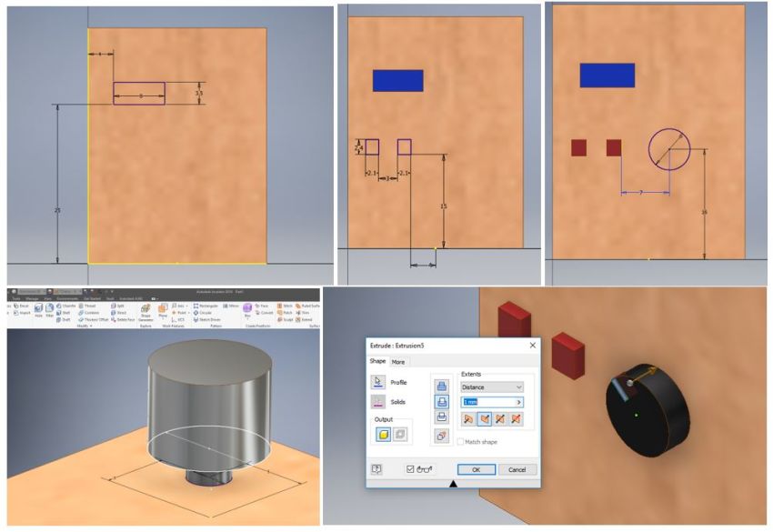This screenshot has height=532, width=773.
Task: Launch the Shape Generator
Action: click(146, 312)
